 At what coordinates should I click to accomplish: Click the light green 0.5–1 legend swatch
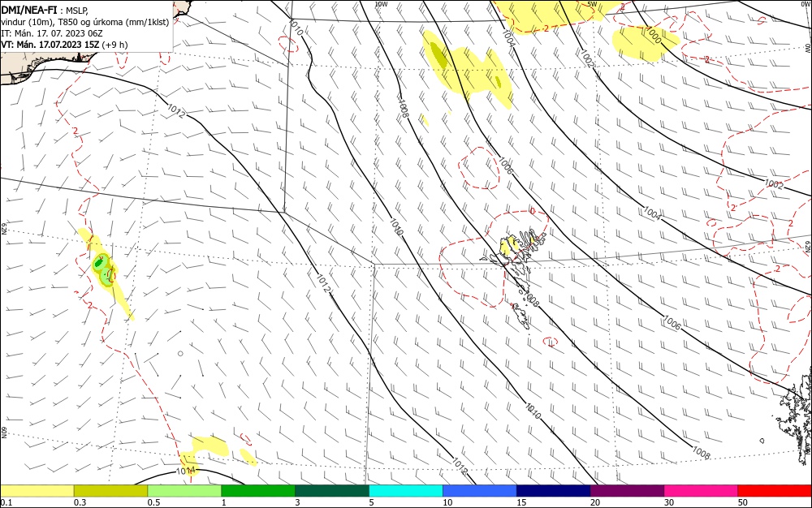[x=184, y=491]
